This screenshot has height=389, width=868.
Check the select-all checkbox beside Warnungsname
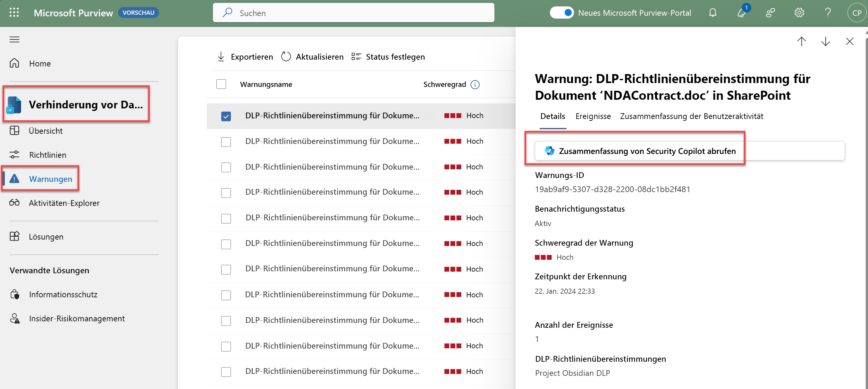221,84
